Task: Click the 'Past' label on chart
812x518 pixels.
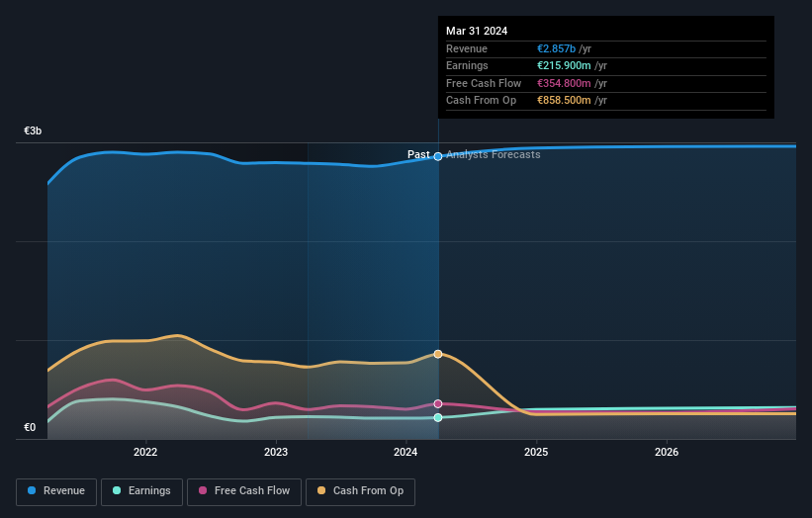Action: tap(418, 155)
